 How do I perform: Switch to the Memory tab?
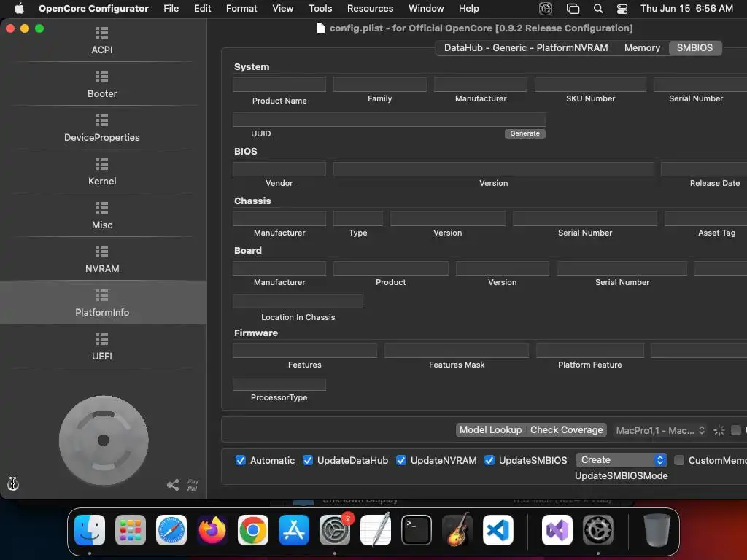point(642,47)
